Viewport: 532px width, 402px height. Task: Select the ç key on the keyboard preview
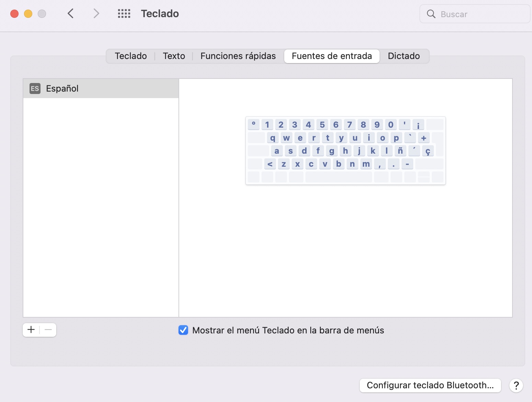(x=428, y=151)
